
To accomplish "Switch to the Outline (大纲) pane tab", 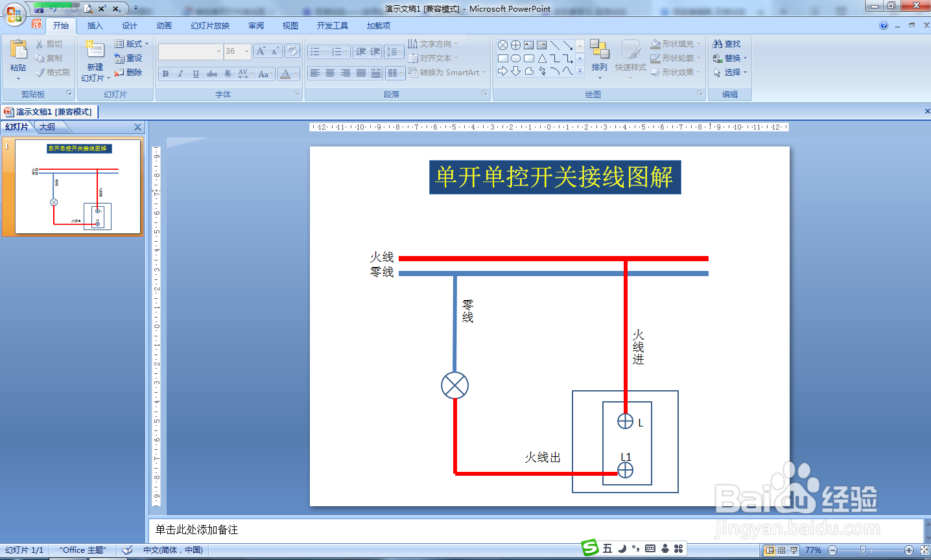I will click(x=47, y=127).
